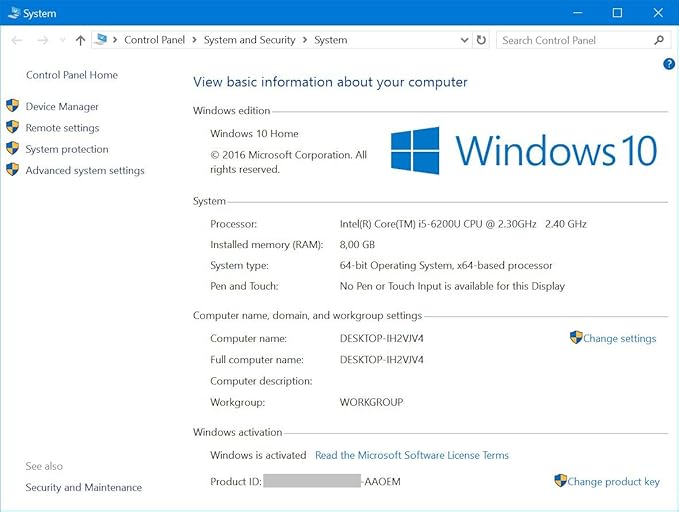Viewport: 679px width, 512px height.
Task: Click Change product key
Action: click(x=613, y=481)
